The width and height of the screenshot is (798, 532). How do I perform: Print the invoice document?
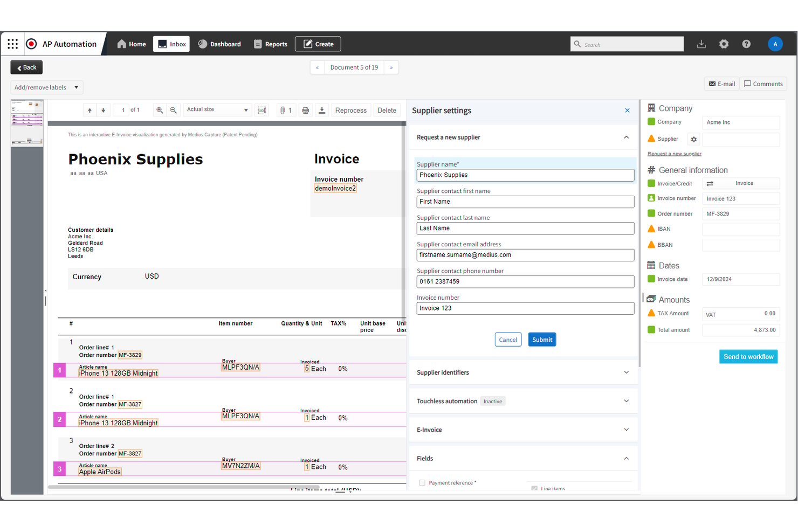pyautogui.click(x=306, y=110)
